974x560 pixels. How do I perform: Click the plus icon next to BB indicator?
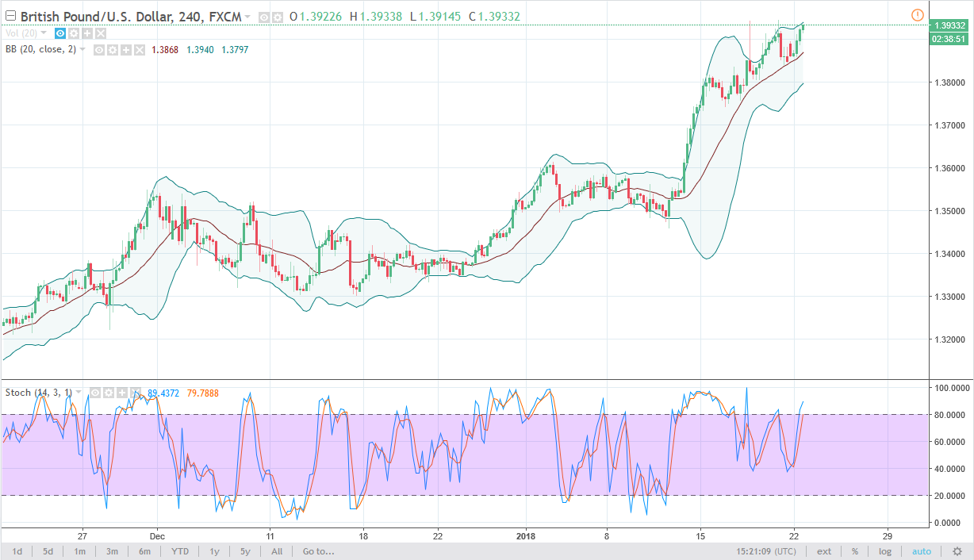(x=126, y=50)
